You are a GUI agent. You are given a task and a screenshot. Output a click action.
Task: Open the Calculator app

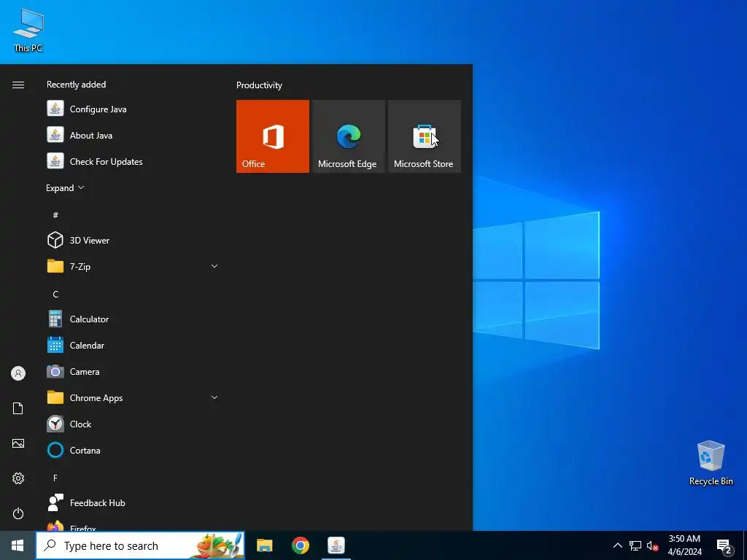tap(133, 319)
